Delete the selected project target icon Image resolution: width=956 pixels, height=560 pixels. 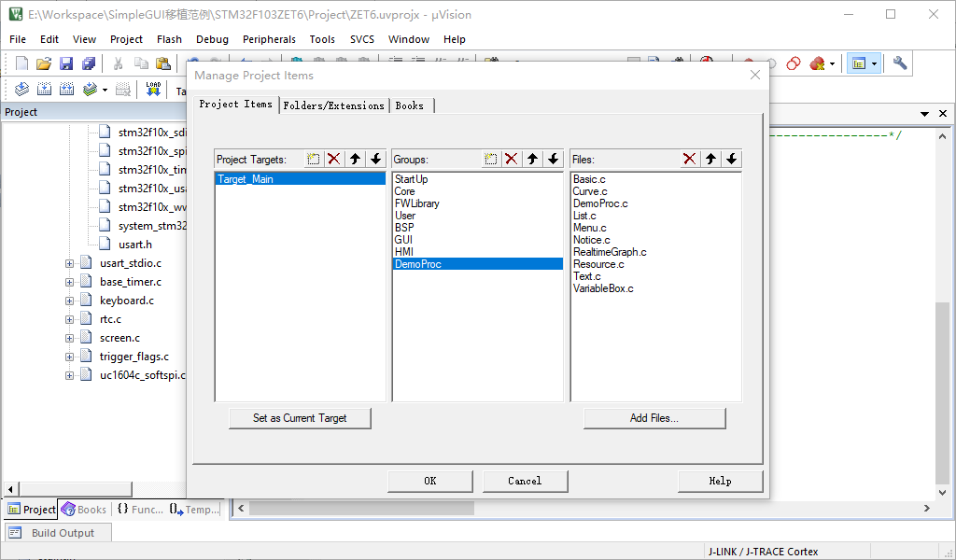pyautogui.click(x=334, y=159)
